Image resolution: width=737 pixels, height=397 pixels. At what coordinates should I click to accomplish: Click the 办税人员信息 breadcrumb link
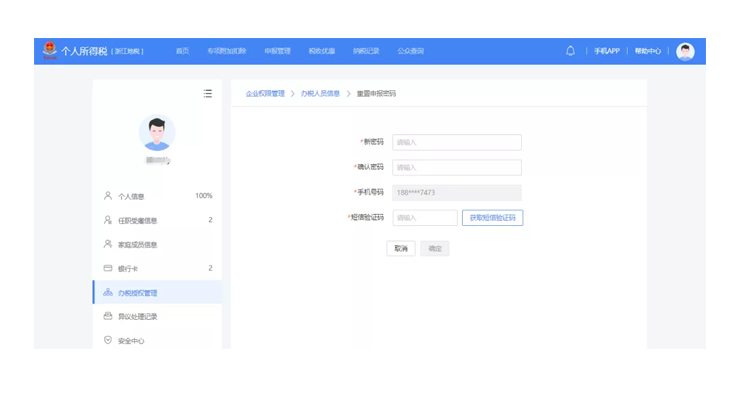(320, 93)
